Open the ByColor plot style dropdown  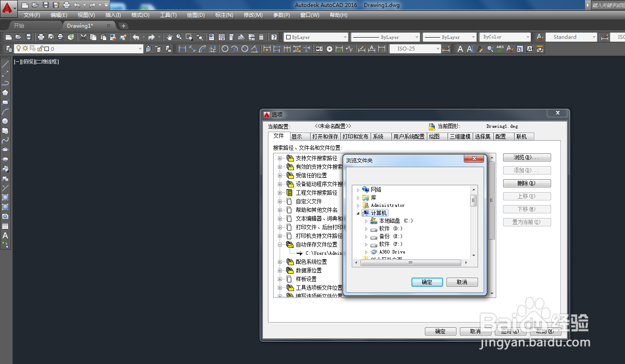pyautogui.click(x=528, y=37)
